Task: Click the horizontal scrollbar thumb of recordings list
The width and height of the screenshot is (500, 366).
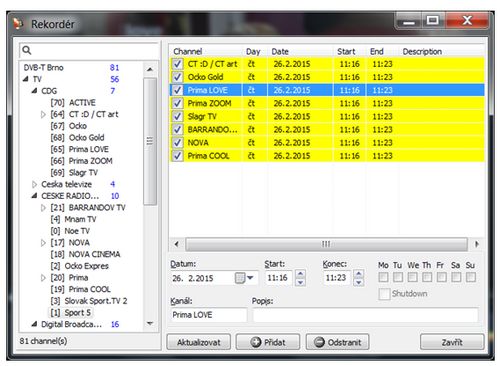Action: click(x=326, y=244)
